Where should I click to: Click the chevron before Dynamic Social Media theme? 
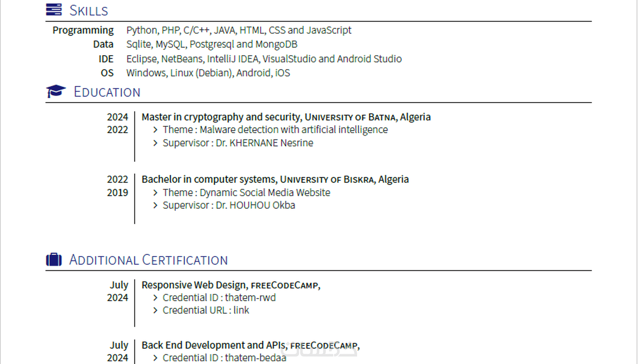tap(155, 193)
